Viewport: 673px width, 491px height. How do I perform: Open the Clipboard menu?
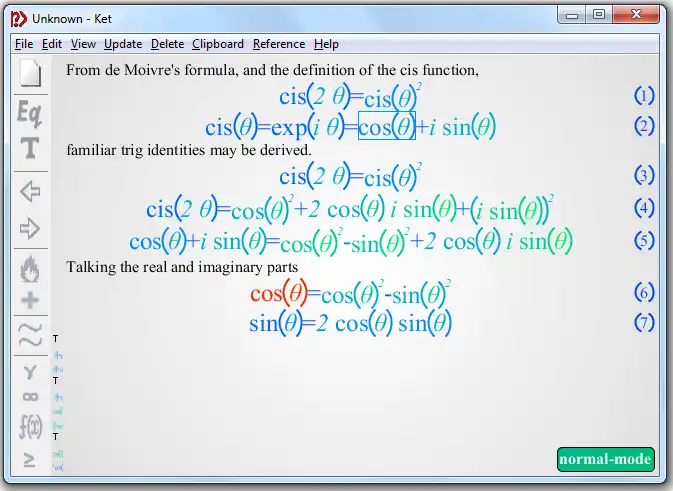(218, 44)
